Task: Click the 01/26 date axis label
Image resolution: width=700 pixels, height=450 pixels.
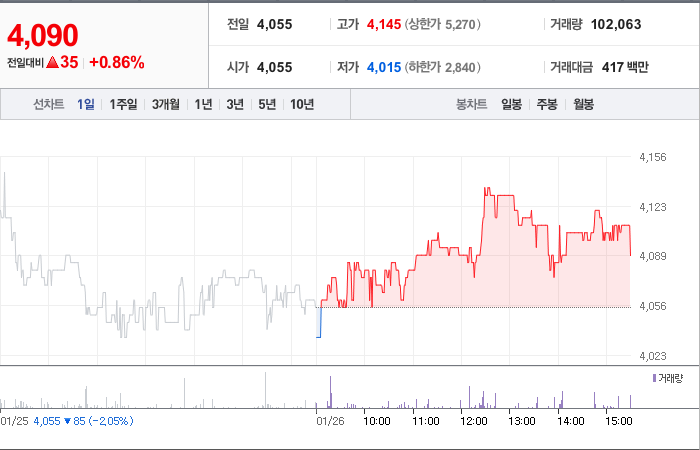Action: point(330,421)
